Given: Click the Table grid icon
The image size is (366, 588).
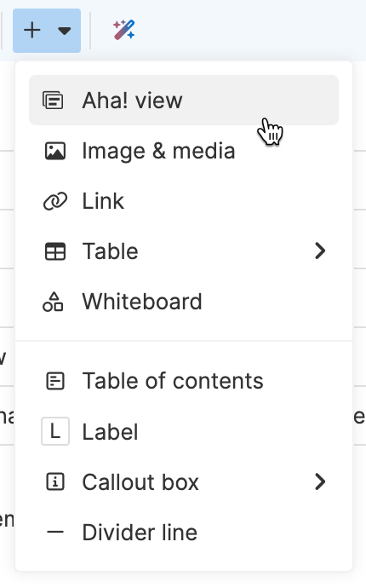Looking at the screenshot, I should (x=55, y=251).
